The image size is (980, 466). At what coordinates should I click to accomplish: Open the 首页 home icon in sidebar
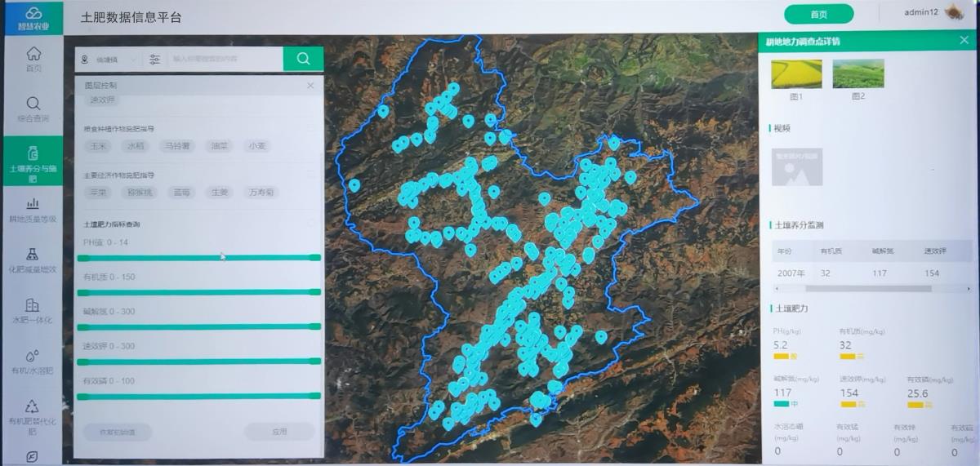pos(33,55)
